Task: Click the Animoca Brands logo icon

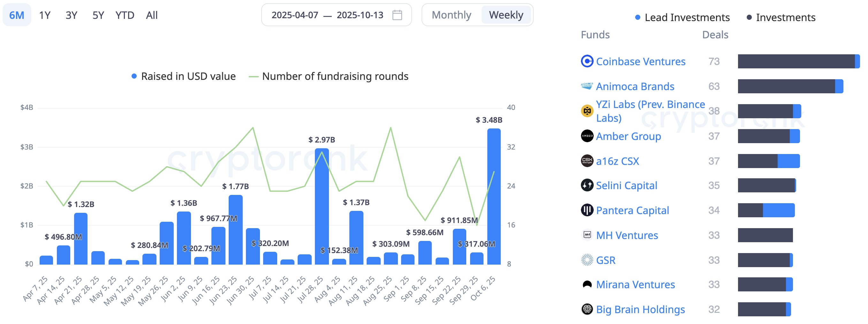Action: point(587,86)
